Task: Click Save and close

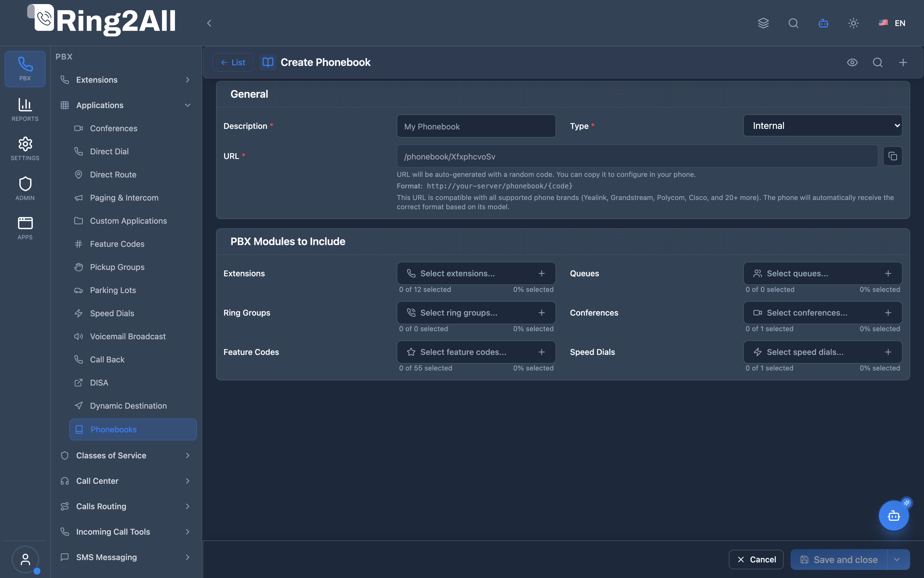Action: click(839, 560)
